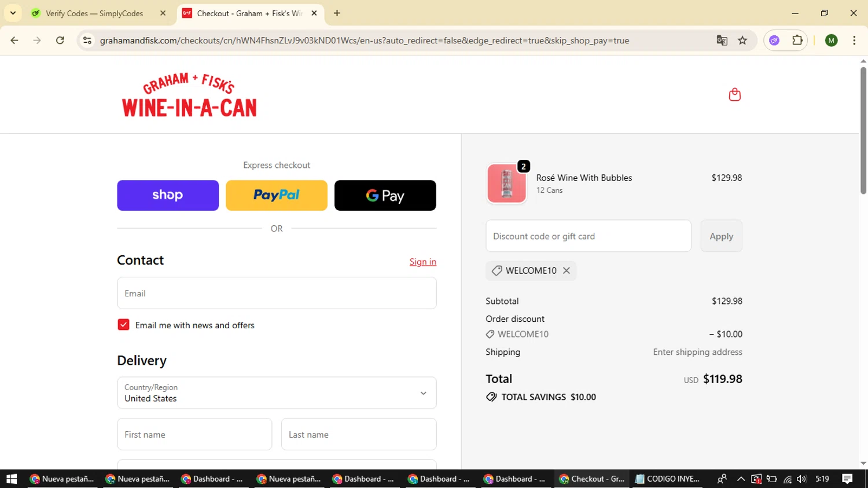Viewport: 868px width, 488px height.
Task: Click the Graham + Fisk's Wine-In-A-Can logo
Action: (189, 95)
